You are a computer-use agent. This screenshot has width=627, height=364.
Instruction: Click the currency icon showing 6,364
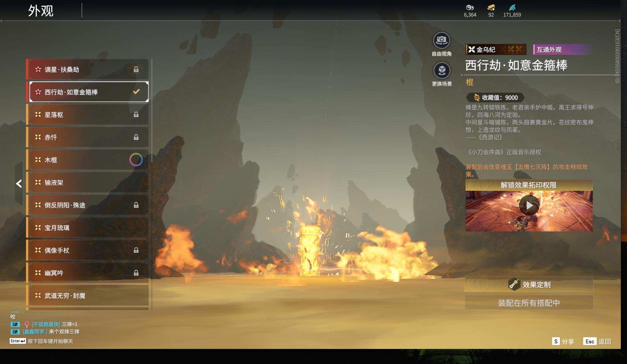coord(470,7)
